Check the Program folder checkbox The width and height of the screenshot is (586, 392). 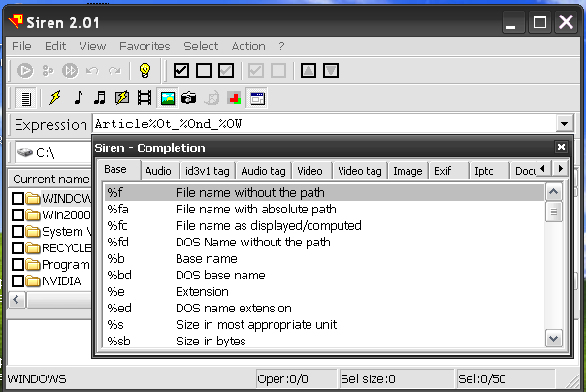pos(17,264)
